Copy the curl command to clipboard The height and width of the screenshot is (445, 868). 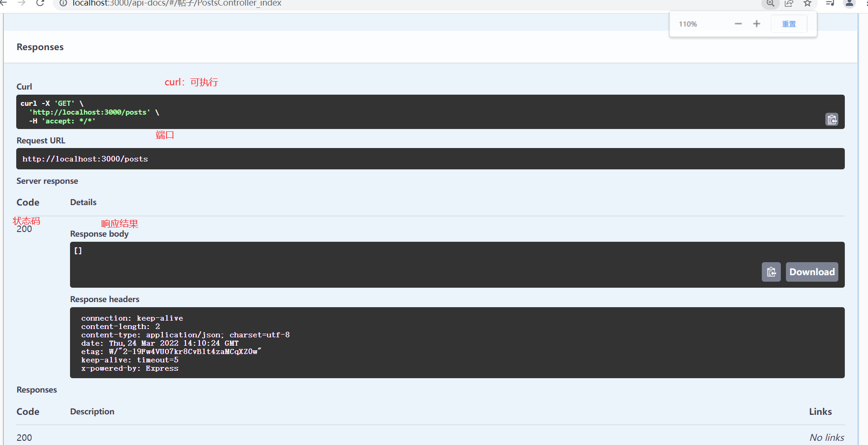tap(832, 119)
